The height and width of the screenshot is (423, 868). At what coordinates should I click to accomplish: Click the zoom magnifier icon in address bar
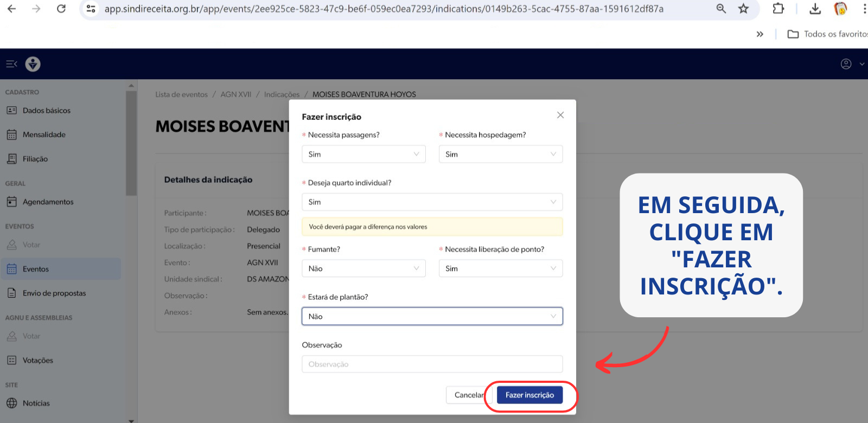[x=721, y=9]
